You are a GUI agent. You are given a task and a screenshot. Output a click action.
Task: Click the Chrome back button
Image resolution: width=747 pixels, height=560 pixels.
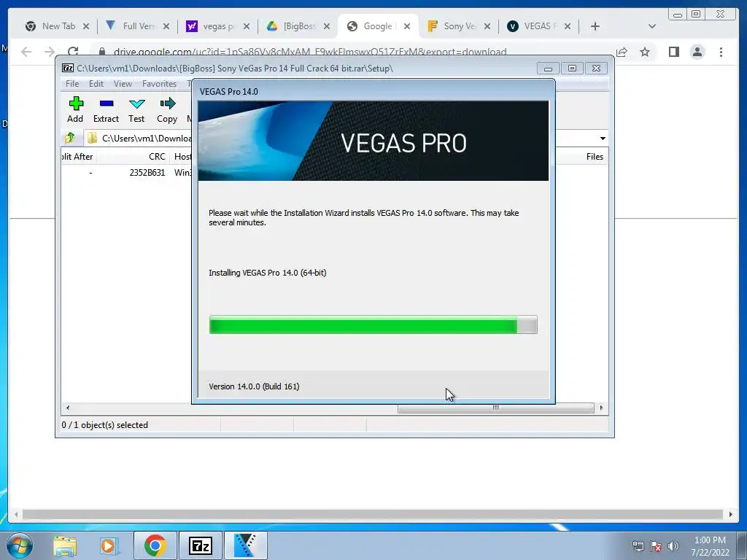tap(26, 52)
